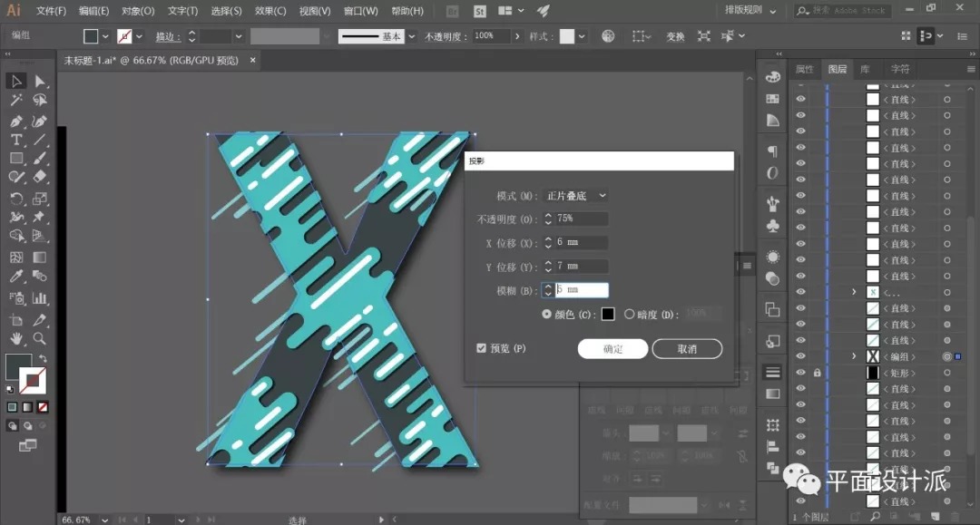Choose the Rectangle tool

[x=16, y=159]
